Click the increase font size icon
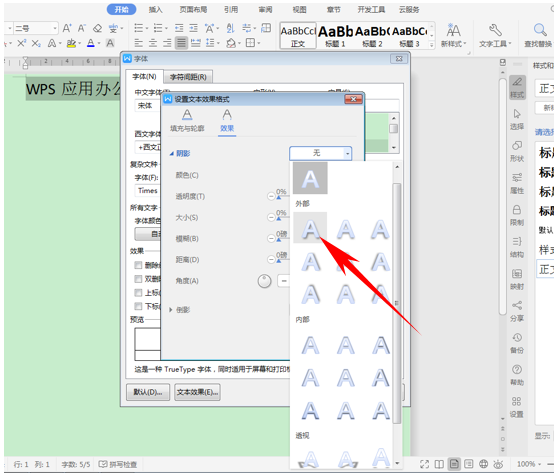The image size is (554, 473). click(67, 28)
